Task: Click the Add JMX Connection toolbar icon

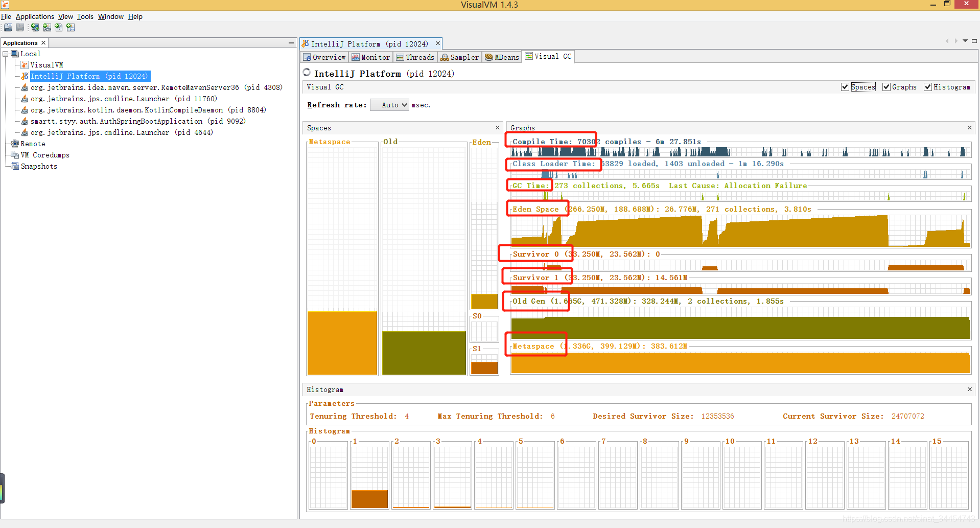Action: click(47, 28)
